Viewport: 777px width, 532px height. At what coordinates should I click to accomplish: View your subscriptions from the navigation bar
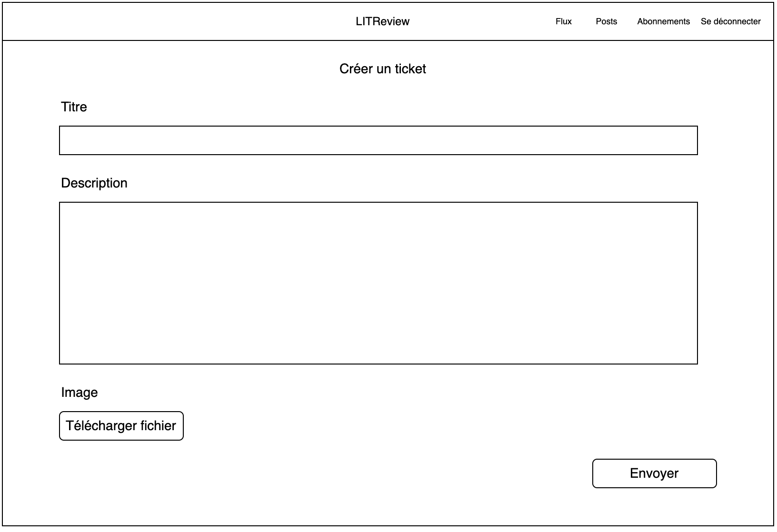pos(663,21)
